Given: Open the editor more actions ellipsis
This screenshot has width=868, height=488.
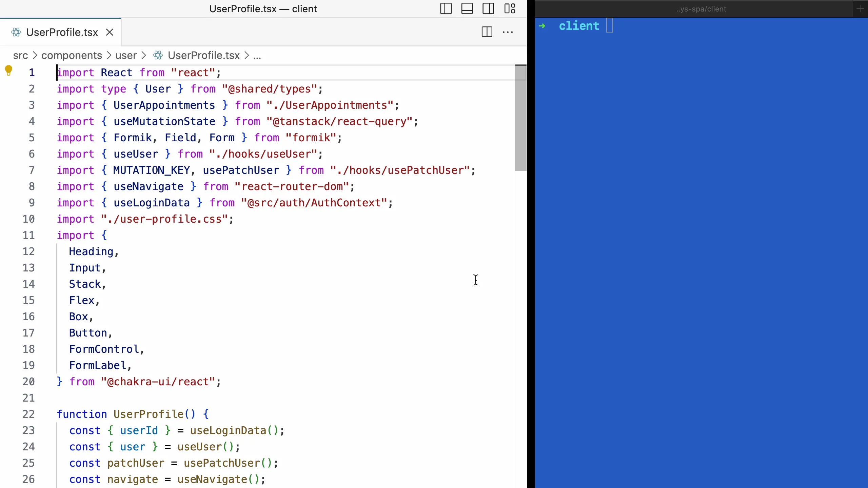Looking at the screenshot, I should pos(508,32).
